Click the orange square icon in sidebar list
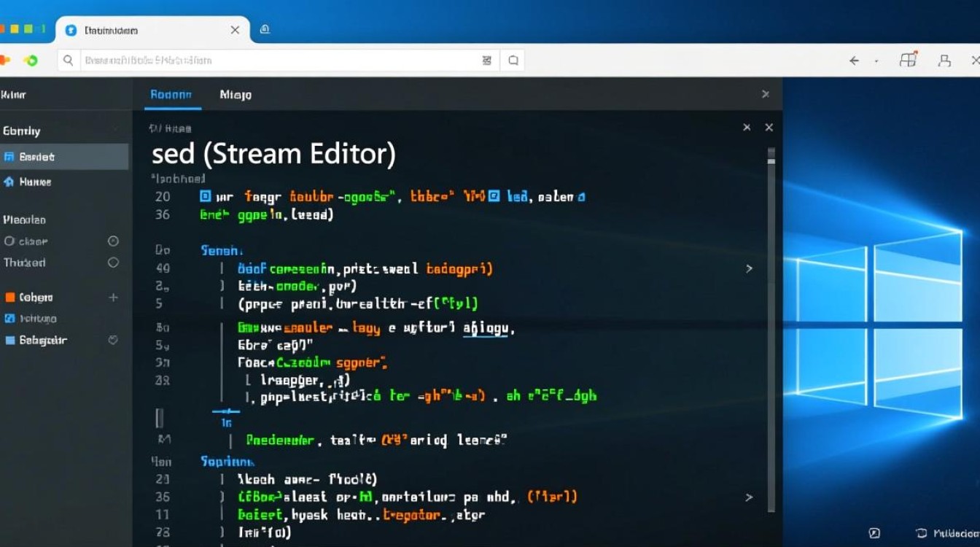The width and height of the screenshot is (980, 547). 9,298
